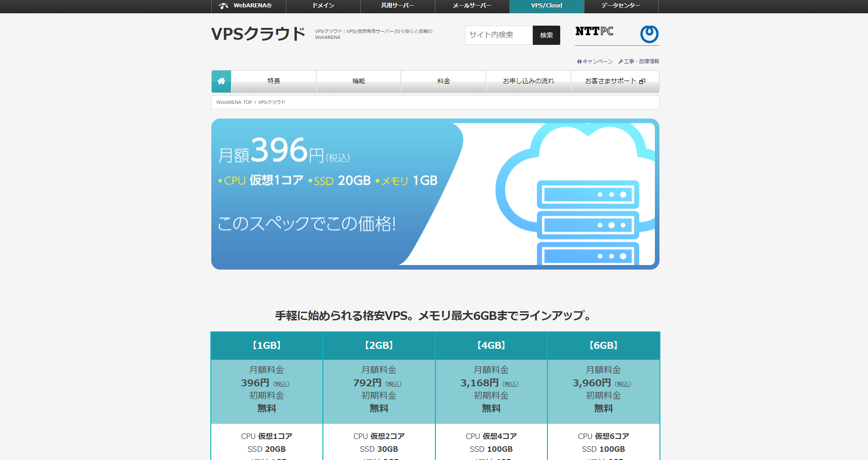Open the データセンター top menu item
The width and height of the screenshot is (868, 460).
pos(621,6)
